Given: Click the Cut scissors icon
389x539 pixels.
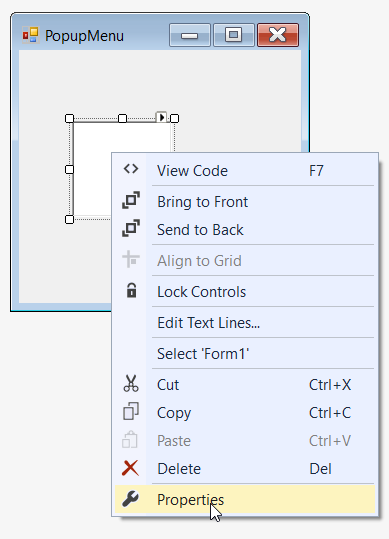Looking at the screenshot, I should [x=131, y=383].
